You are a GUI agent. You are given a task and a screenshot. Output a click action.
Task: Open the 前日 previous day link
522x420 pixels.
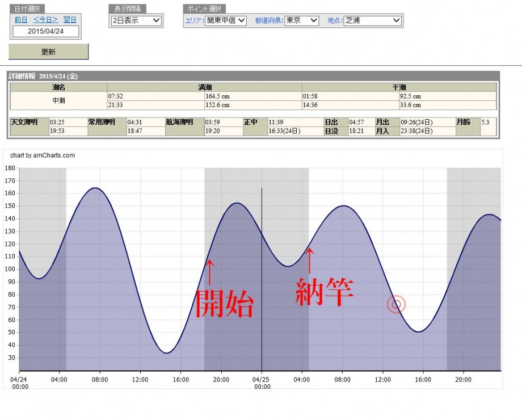[x=20, y=20]
